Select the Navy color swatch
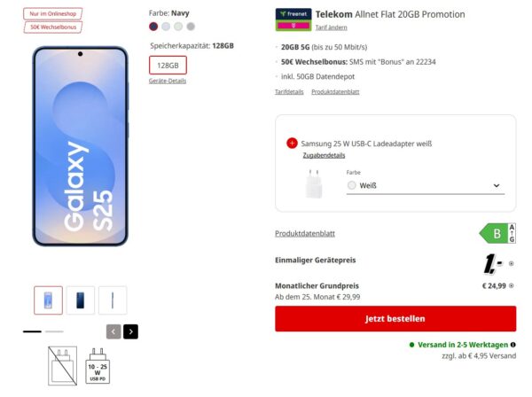Screen dimensions: 532x397 click(x=153, y=27)
